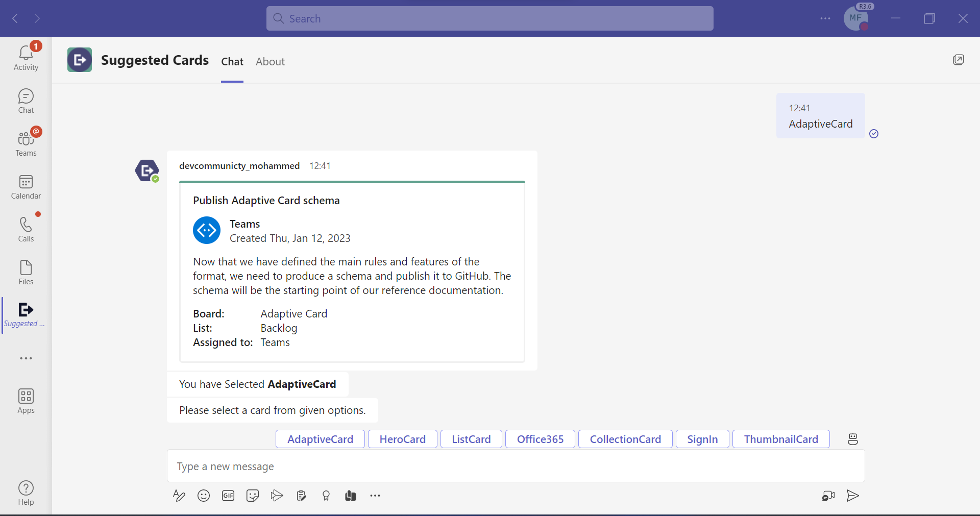Choose the ThumbnailCard suggestion
This screenshot has height=516, width=980.
[781, 439]
